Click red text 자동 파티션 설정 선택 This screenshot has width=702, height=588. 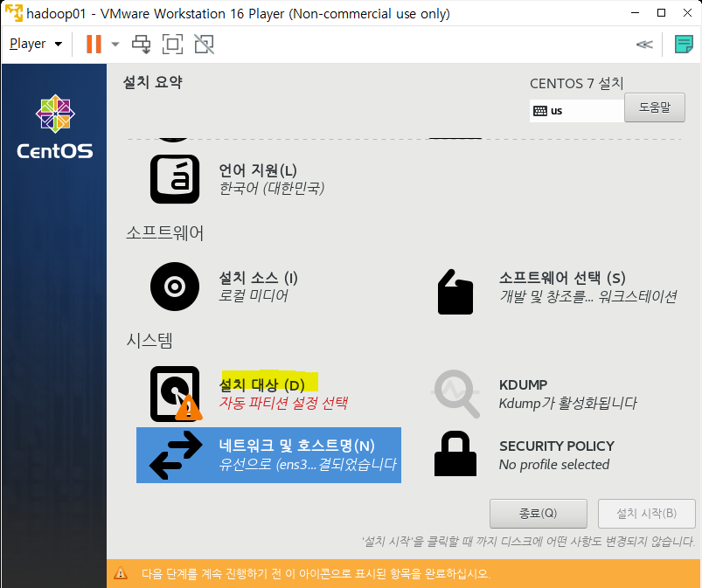283,403
